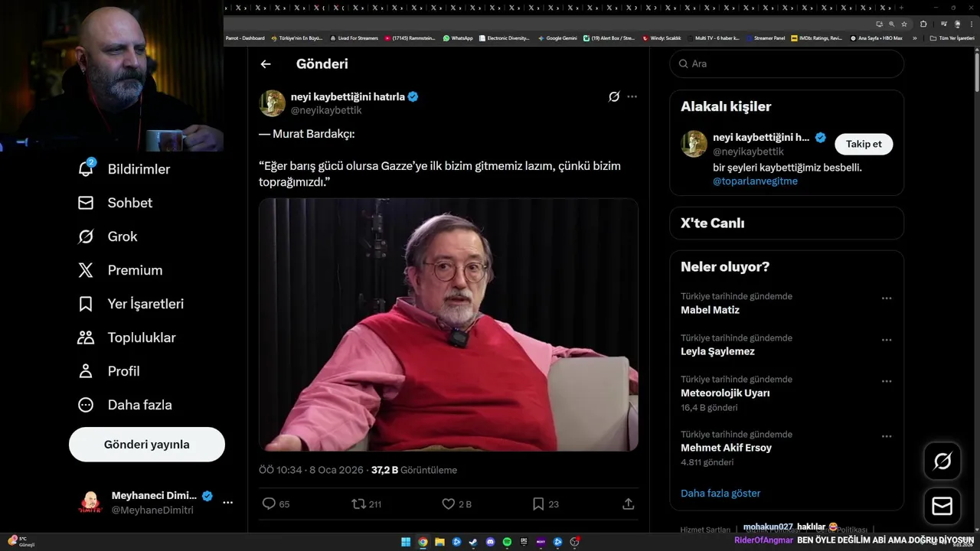Open post author handle @neyikaybettik
Image resolution: width=980 pixels, height=551 pixels.
tap(326, 110)
